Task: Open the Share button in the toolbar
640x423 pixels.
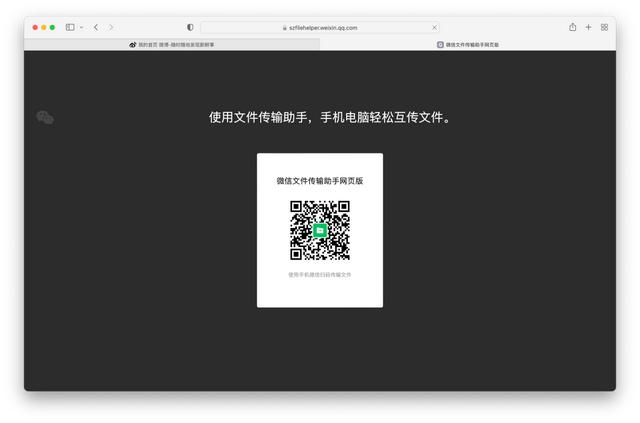Action: 573,27
